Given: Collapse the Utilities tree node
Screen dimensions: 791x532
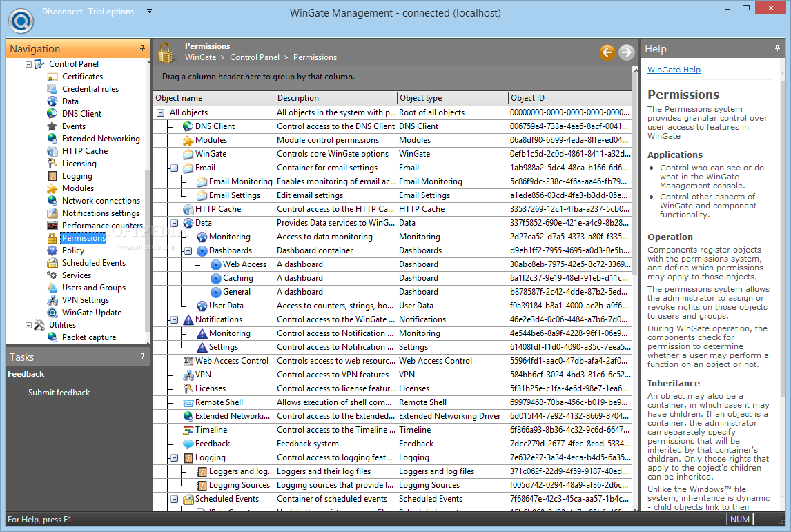Looking at the screenshot, I should [x=29, y=326].
